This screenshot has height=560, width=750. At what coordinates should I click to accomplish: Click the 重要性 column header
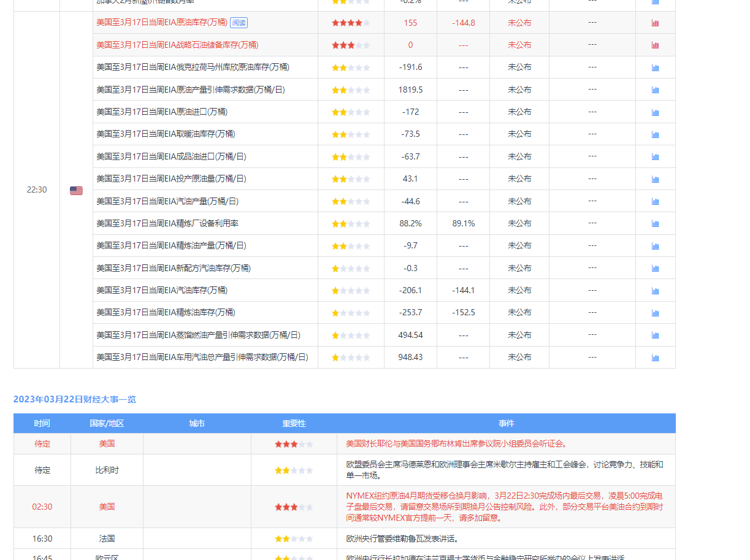pyautogui.click(x=294, y=423)
